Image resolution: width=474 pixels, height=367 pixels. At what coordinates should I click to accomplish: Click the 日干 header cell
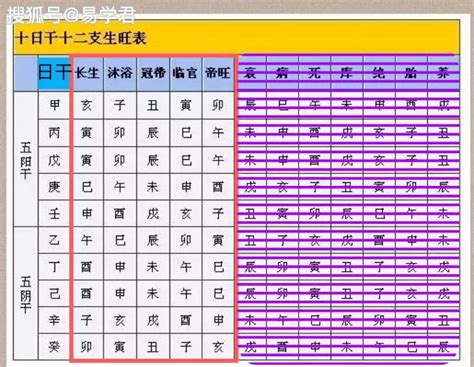pyautogui.click(x=54, y=73)
